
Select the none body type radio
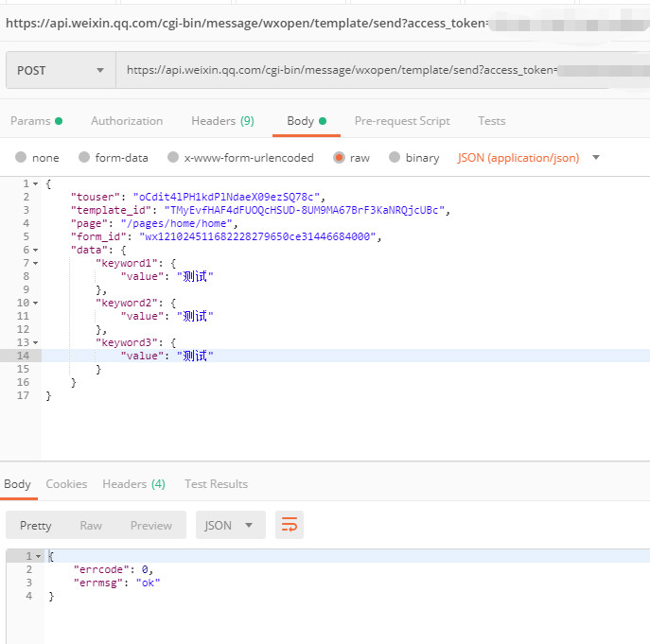pyautogui.click(x=21, y=158)
